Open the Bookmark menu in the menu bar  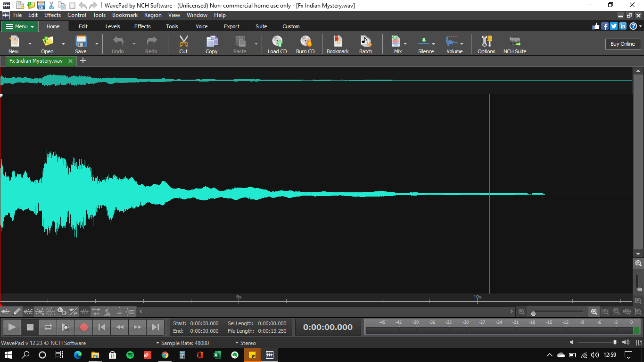125,15
